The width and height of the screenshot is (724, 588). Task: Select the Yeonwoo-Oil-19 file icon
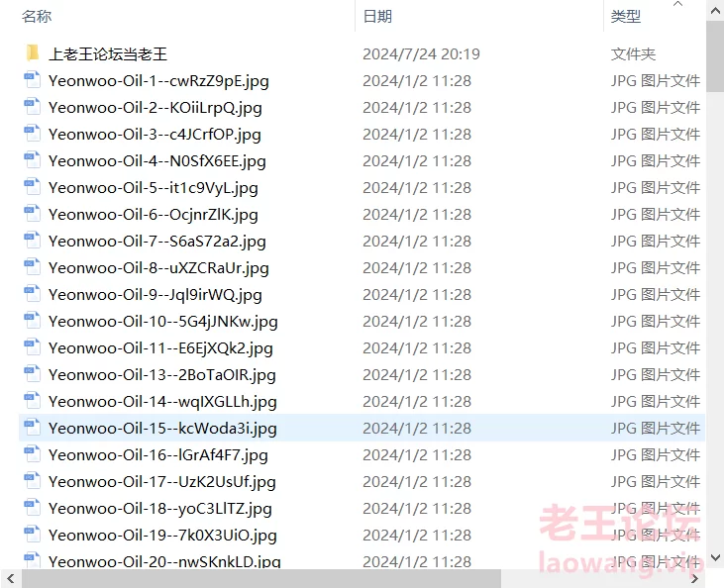point(33,536)
